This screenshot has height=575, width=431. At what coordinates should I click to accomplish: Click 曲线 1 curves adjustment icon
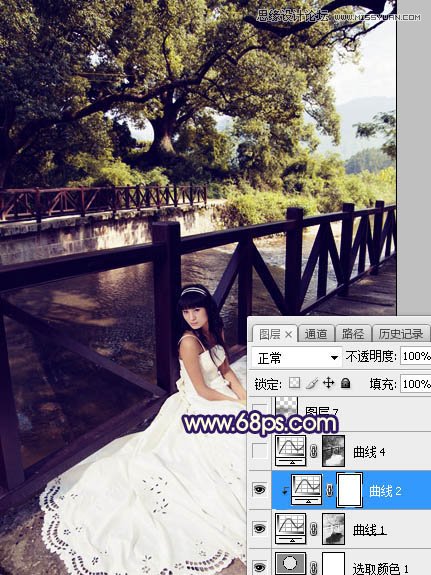291,528
